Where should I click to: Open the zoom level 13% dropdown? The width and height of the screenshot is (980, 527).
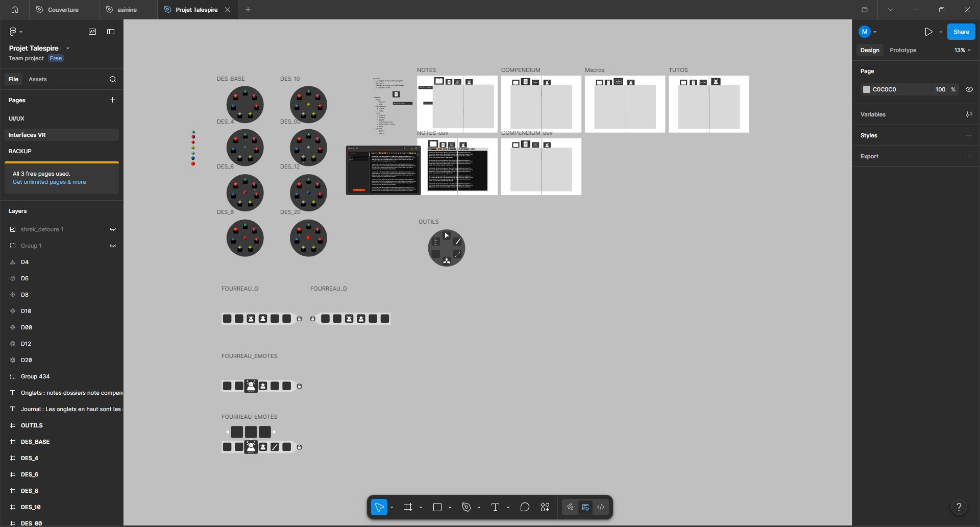point(962,50)
